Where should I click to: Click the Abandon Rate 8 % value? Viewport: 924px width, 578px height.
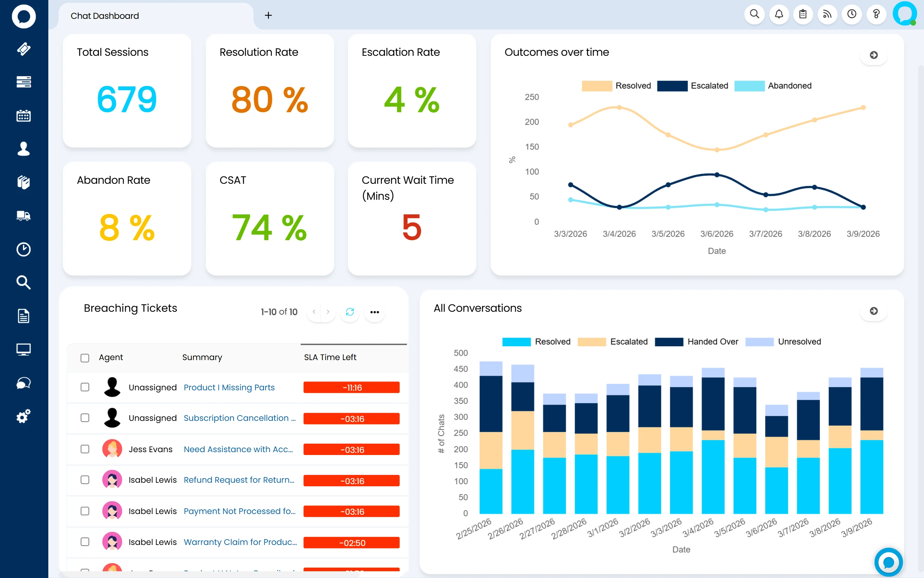point(127,228)
